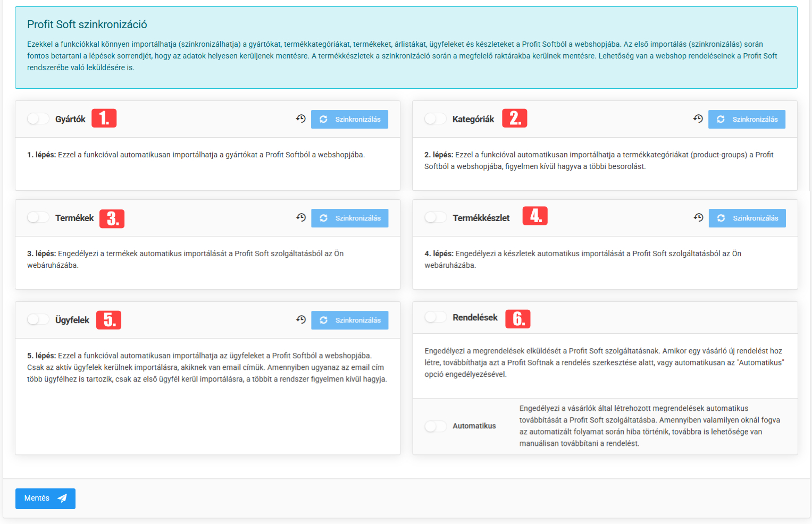The height and width of the screenshot is (524, 812).
Task: Click the '2. lépés:' description text
Action: coord(599,160)
